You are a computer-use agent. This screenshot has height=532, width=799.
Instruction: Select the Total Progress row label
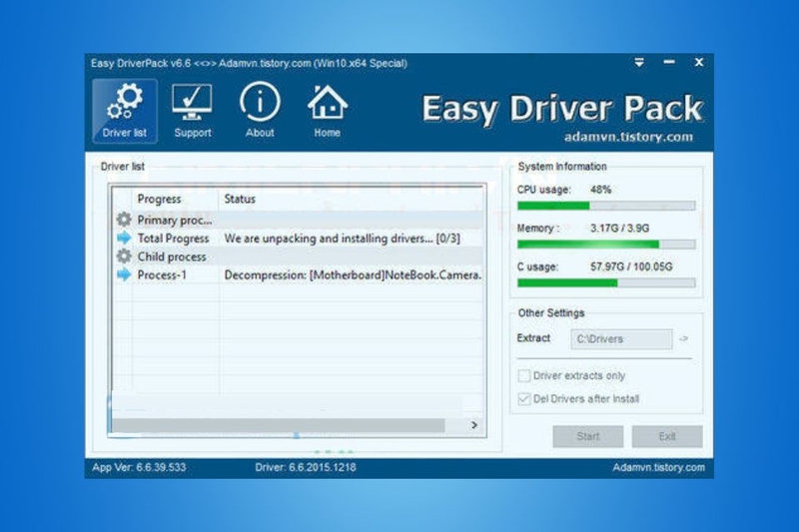[173, 239]
